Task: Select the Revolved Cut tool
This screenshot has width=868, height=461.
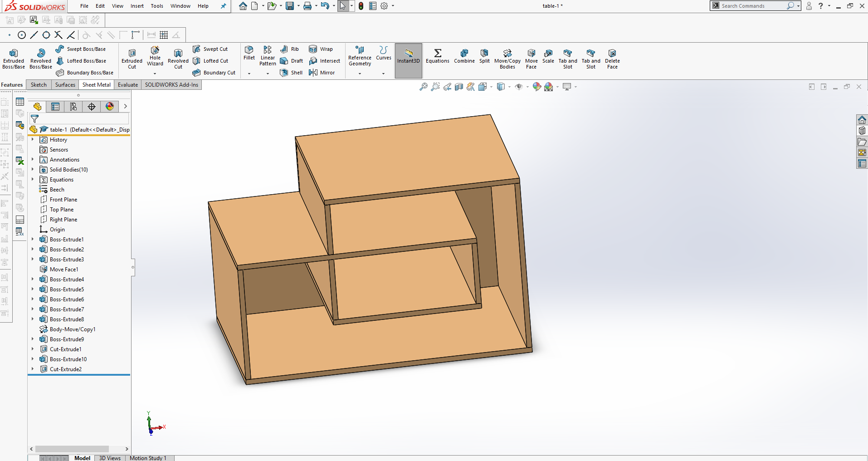Action: coord(178,59)
